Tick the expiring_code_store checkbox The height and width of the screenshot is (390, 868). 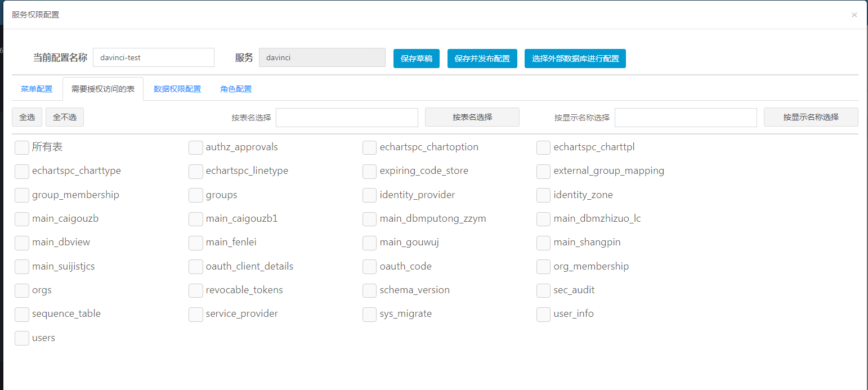tap(370, 171)
